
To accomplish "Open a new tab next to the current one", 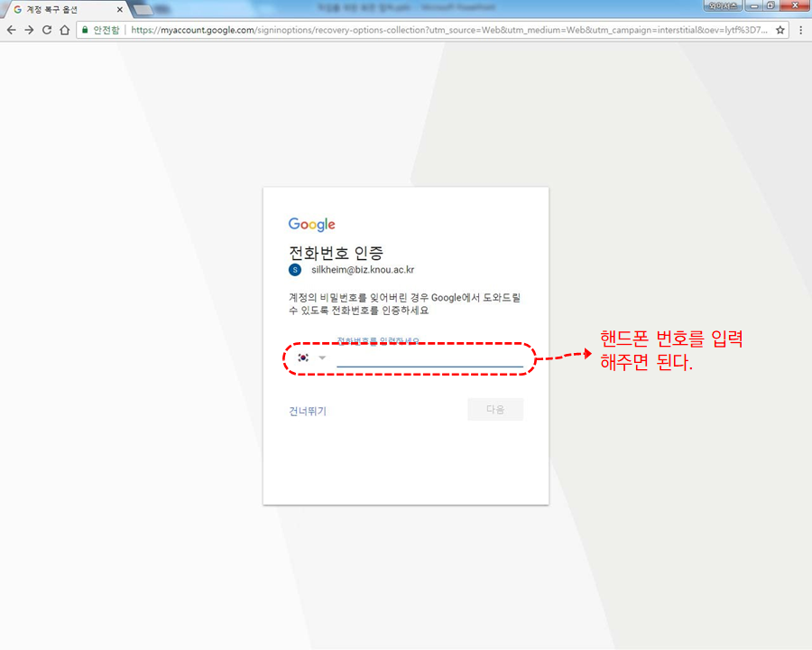I will (142, 10).
